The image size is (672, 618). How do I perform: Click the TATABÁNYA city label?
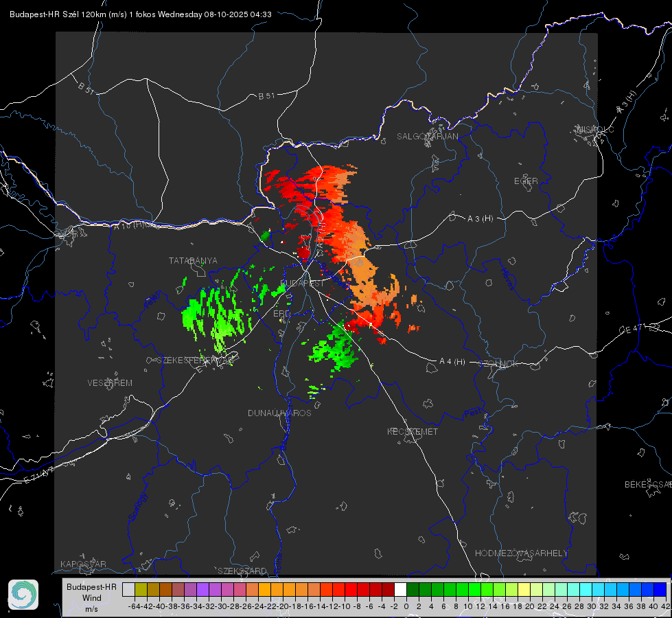(x=193, y=260)
